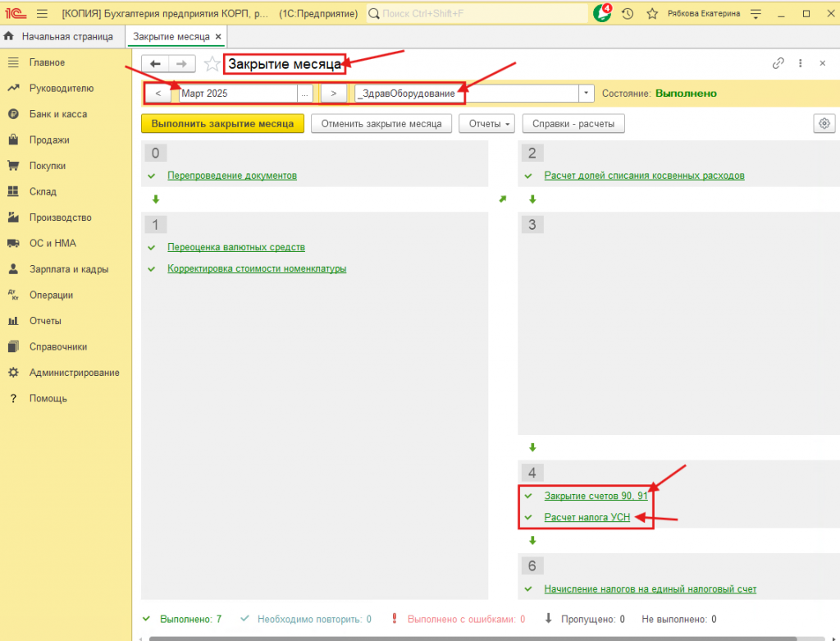Viewport: 840px width, 641px height.
Task: Open Закрытие счетов 90, 91 link
Action: point(596,496)
